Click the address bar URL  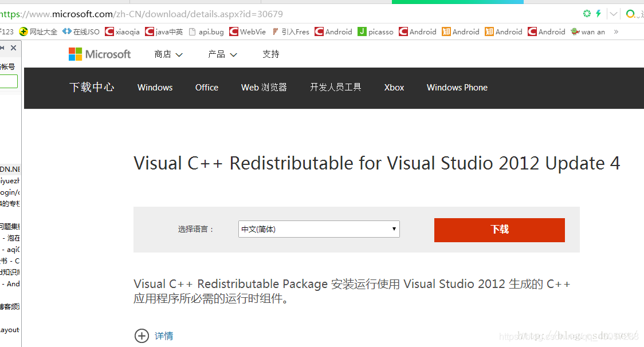click(x=142, y=14)
